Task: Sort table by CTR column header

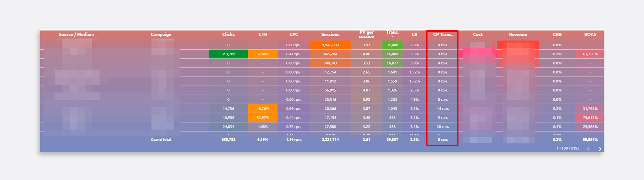Action: [263, 35]
